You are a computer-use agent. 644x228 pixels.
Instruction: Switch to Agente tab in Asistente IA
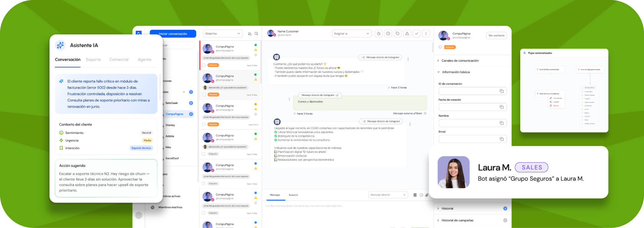point(145,59)
